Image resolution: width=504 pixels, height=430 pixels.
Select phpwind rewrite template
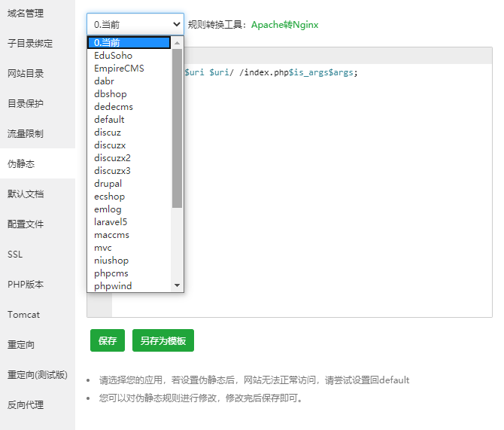point(129,286)
